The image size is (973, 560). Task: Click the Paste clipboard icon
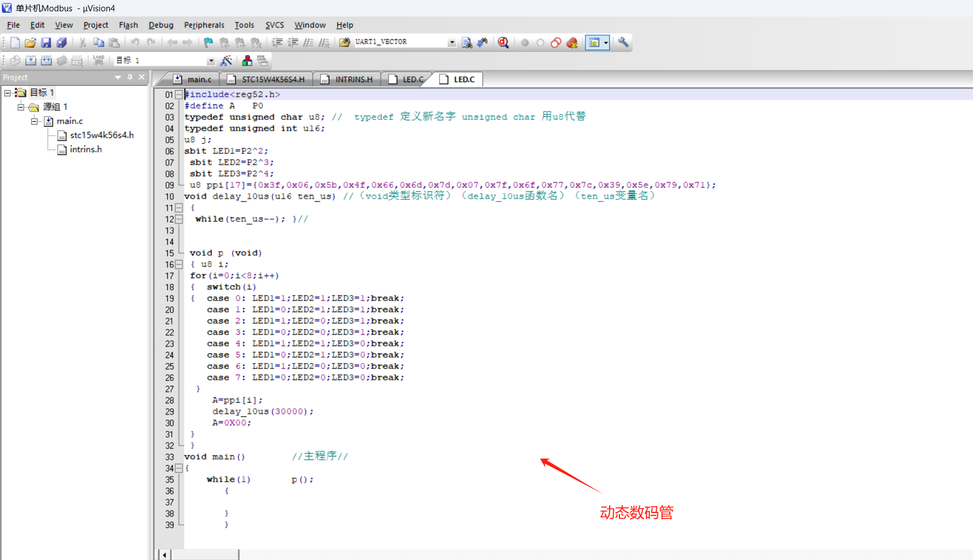click(114, 42)
